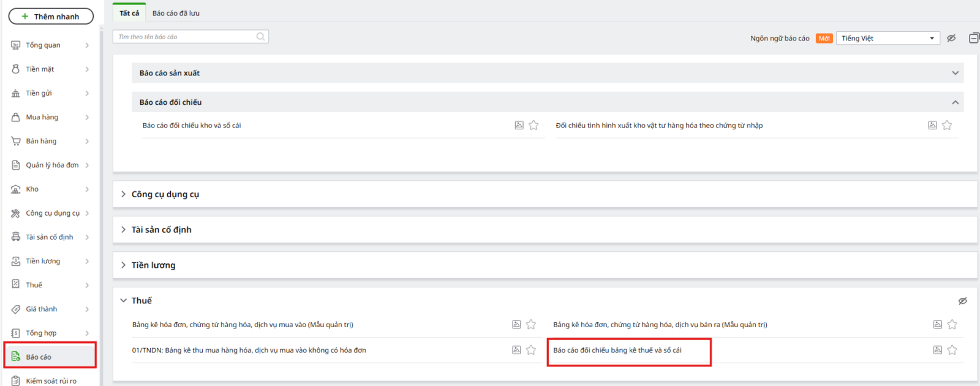980x386 pixels.
Task: Switch to the 'Báo cáo đã lưu' tab
Action: coord(176,13)
